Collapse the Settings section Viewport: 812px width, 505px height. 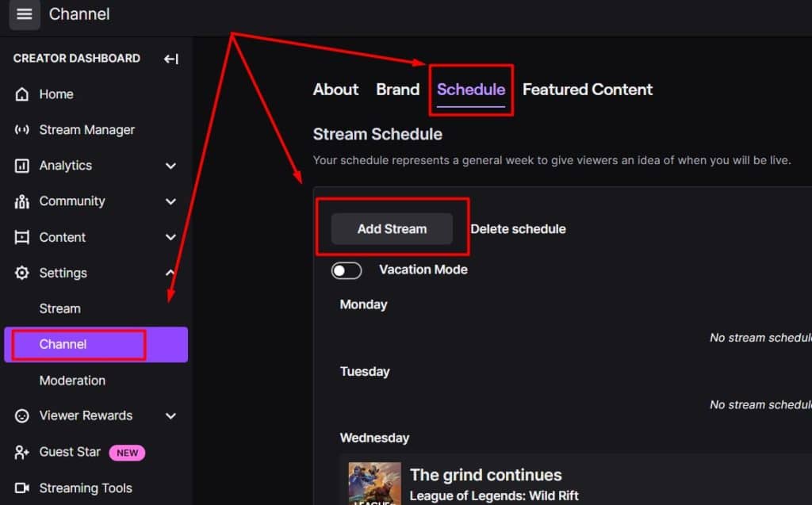click(x=170, y=272)
